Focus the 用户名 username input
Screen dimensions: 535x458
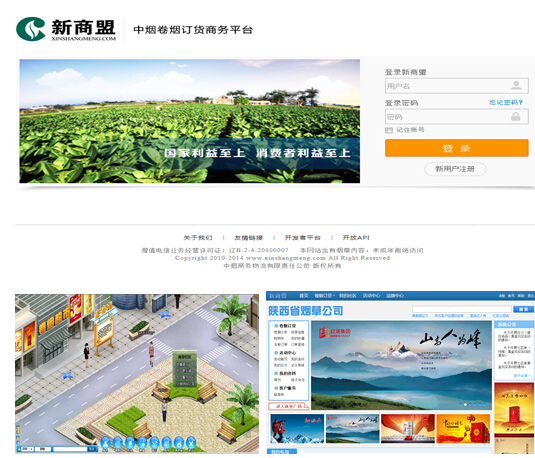457,86
